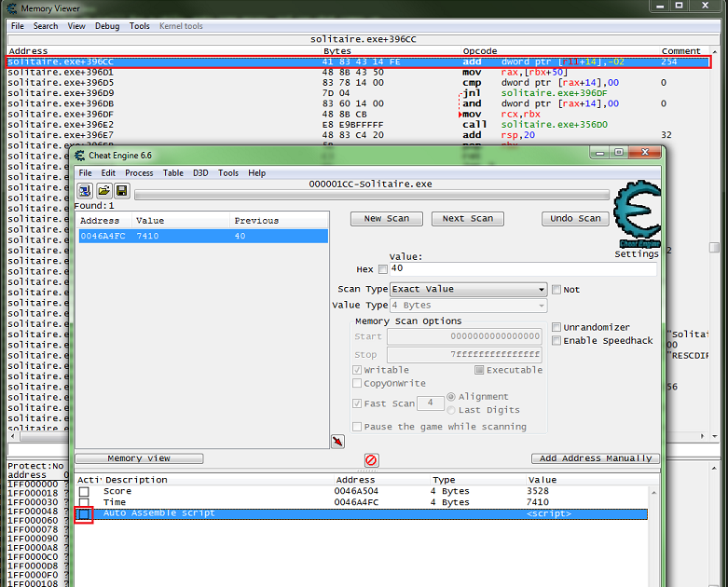Click the open folder toolbar icon
Viewport: 728px width, 587px height.
(103, 191)
